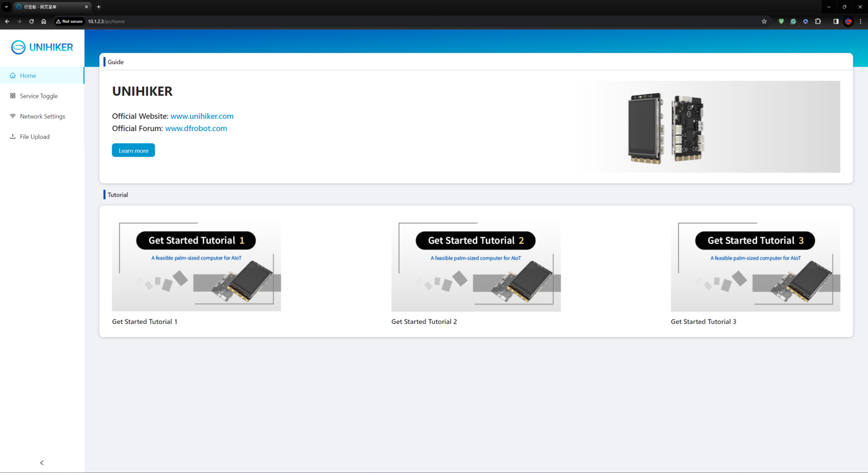Image resolution: width=868 pixels, height=473 pixels.
Task: Click the Home house icon in sidebar
Action: pos(12,75)
